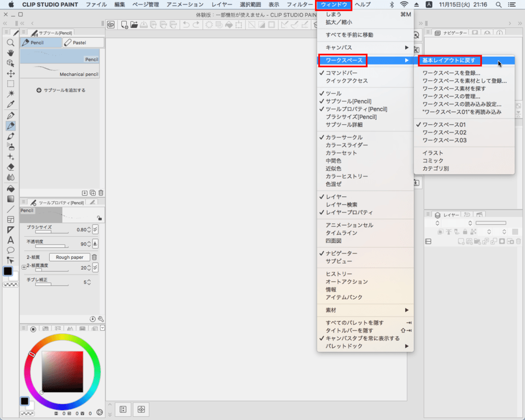Select the Airbrush tool
Screen dimensions: 525x420
11,147
